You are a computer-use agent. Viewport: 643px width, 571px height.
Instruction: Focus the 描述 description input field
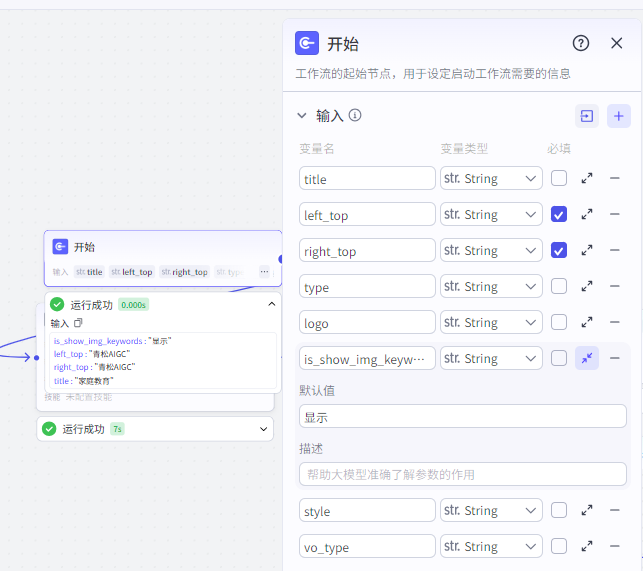463,474
